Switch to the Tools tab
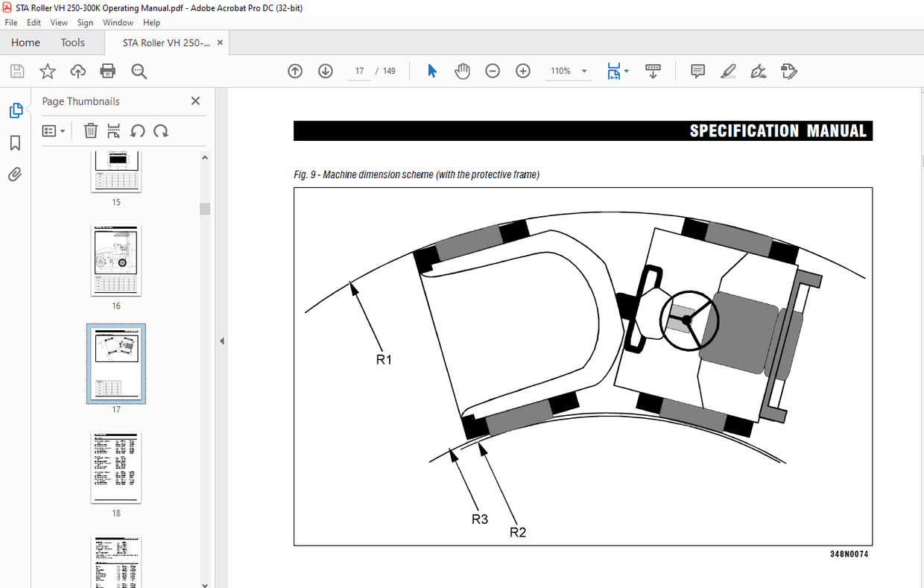This screenshot has height=588, width=924. [73, 42]
